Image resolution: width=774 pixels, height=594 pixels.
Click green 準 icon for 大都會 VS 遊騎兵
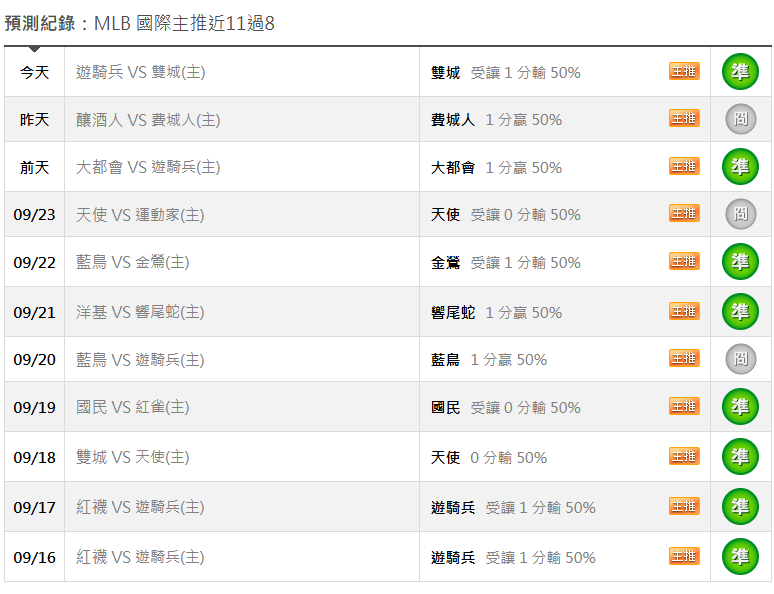(x=740, y=166)
